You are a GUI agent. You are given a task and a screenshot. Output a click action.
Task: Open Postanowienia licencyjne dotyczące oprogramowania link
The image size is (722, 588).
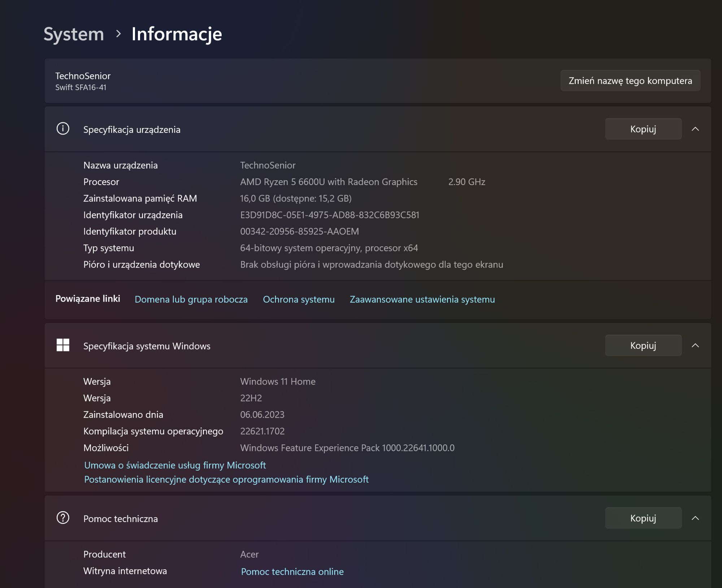[x=226, y=479]
